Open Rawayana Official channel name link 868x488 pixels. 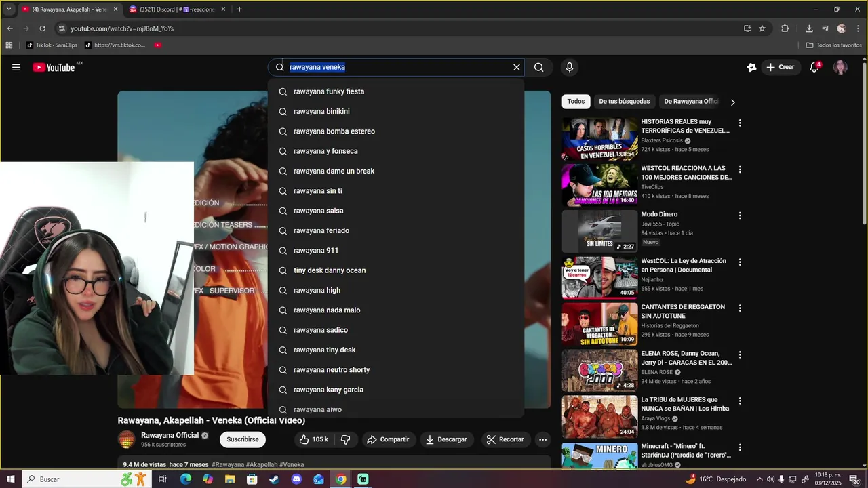[170, 435]
